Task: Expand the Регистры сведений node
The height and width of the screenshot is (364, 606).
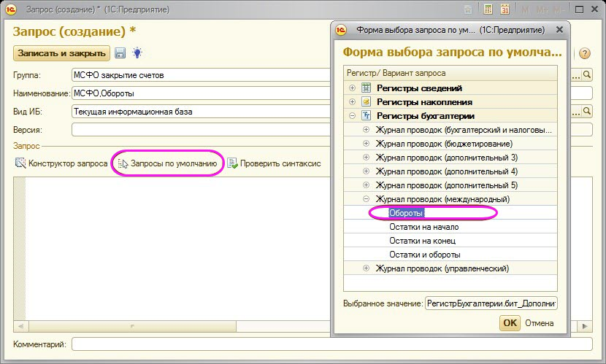Action: pyautogui.click(x=353, y=88)
